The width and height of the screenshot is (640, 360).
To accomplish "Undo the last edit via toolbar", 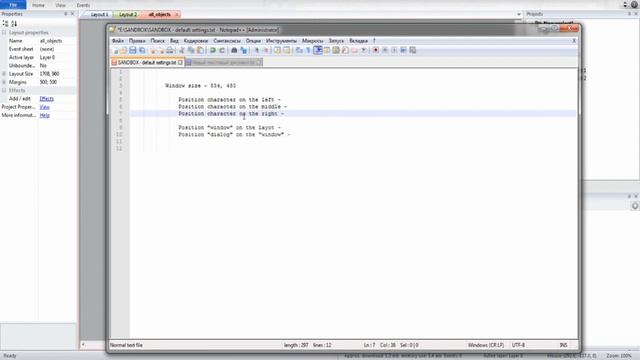I will 213,50.
